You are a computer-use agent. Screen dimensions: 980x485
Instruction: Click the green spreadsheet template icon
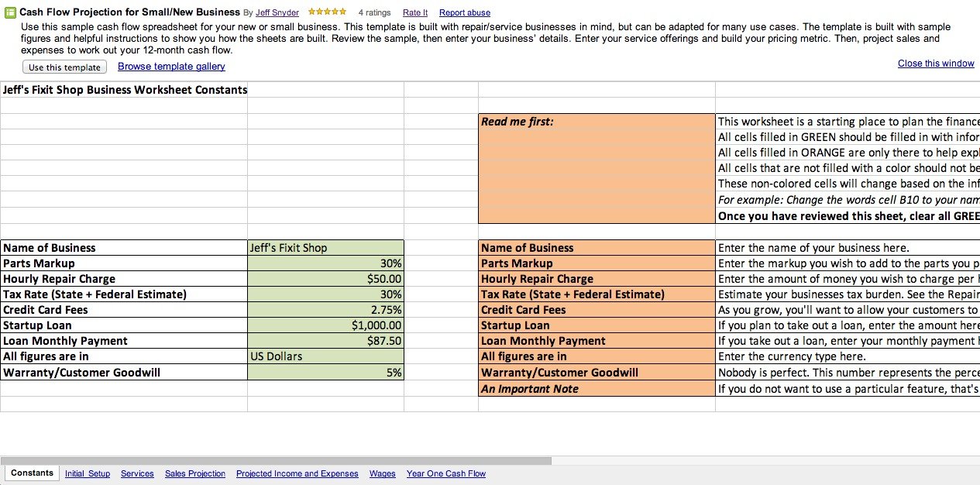[x=11, y=12]
